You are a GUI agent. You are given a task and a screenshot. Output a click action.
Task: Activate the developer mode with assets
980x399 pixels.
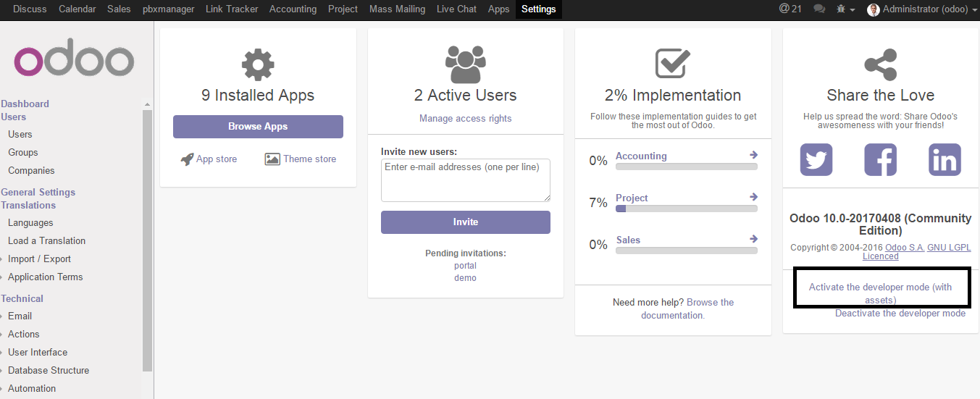881,293
